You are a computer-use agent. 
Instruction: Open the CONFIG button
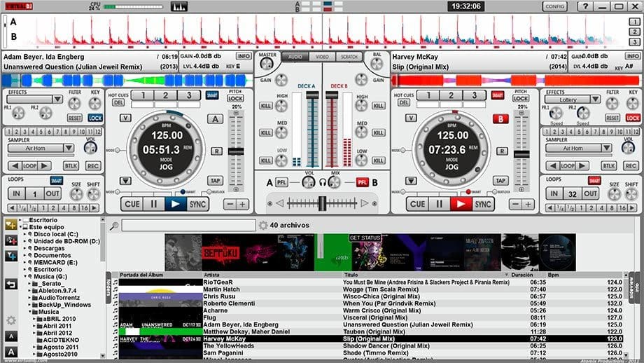pyautogui.click(x=555, y=6)
